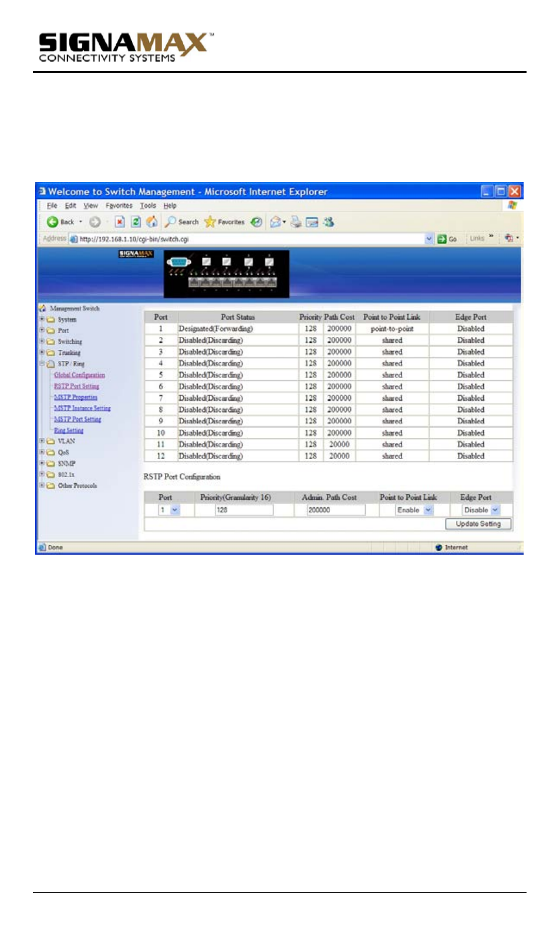This screenshot has width=560, height=942.
Task: Open the Messenger people icon
Action: point(329,222)
